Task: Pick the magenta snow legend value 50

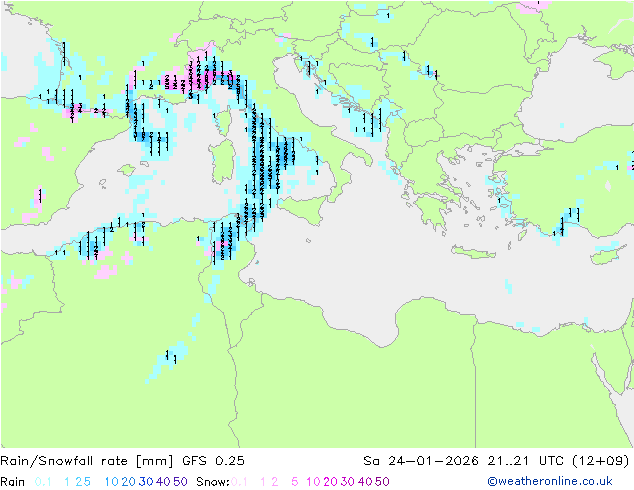Action: (382, 482)
